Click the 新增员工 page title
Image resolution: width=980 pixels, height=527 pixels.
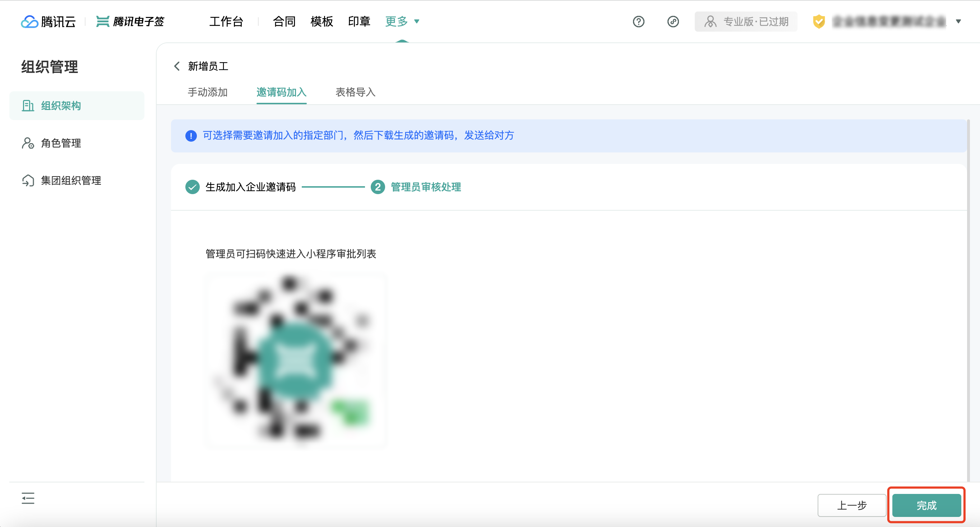pos(208,66)
